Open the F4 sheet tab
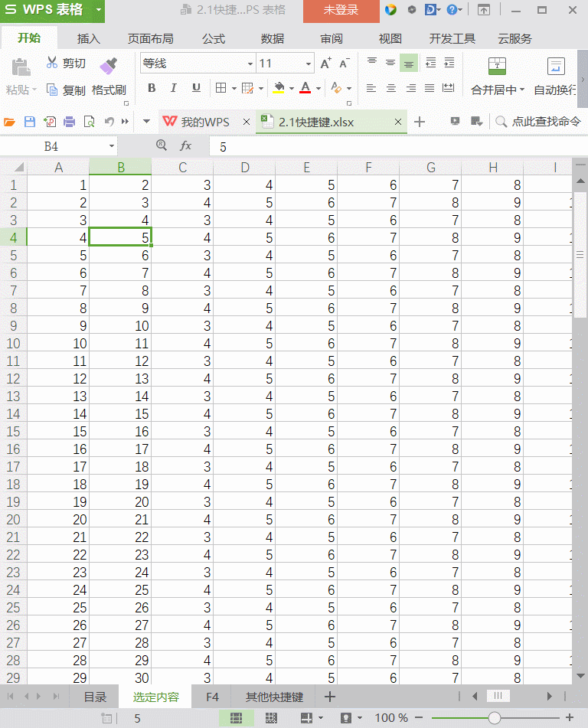The width and height of the screenshot is (588, 728). coord(212,697)
